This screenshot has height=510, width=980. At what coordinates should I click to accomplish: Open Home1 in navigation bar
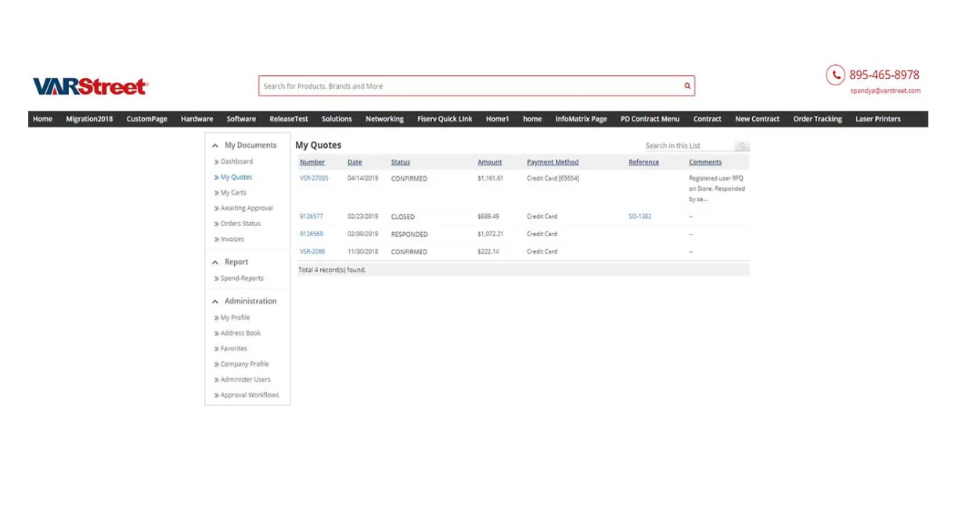click(497, 119)
